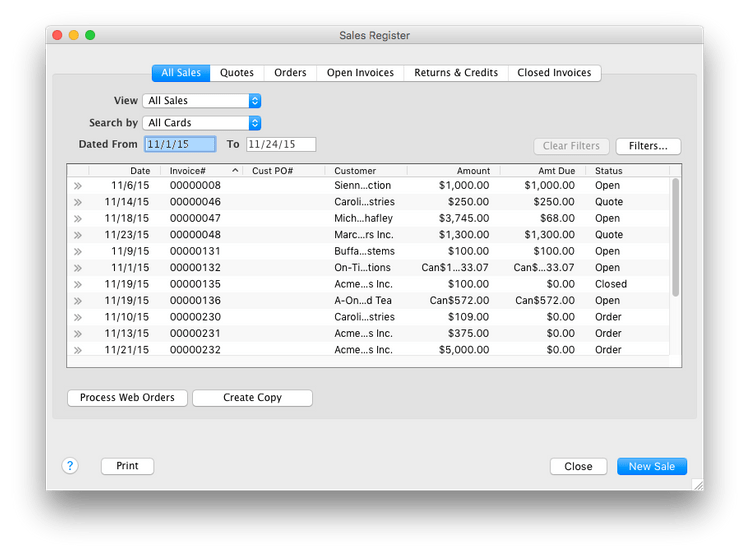Open detail arrow for invoice 00000136

coord(78,301)
